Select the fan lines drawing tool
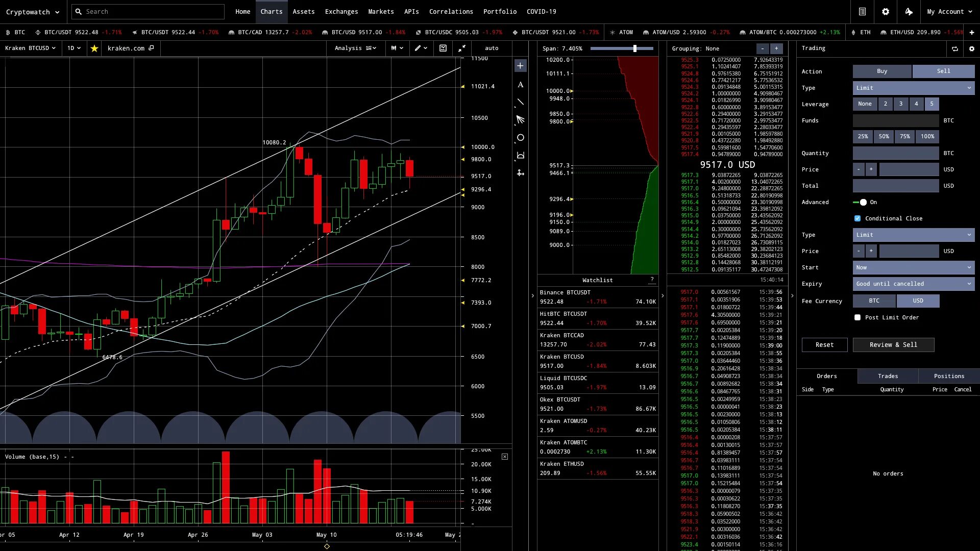The image size is (980, 551). tap(520, 120)
